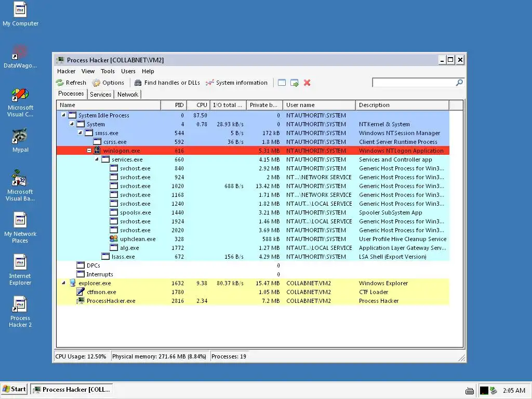Click the find window toolbar icon
Image resolution: width=532 pixels, height=399 pixels.
282,83
